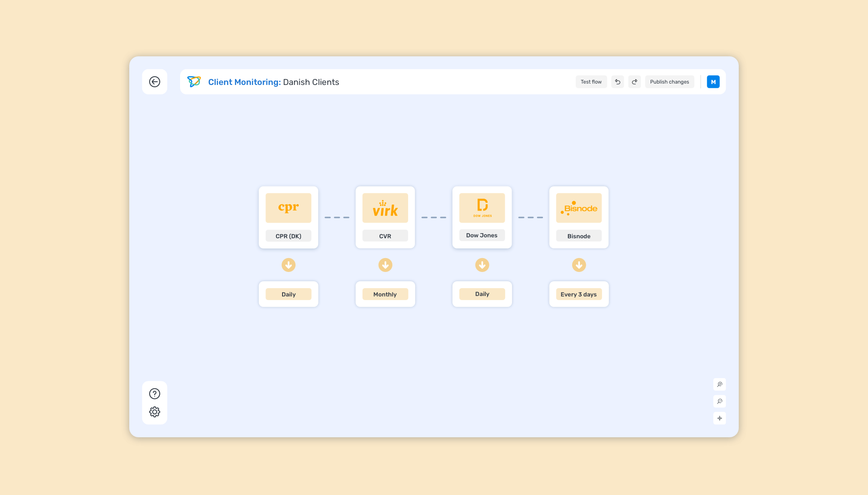Click the down-arrow circle under Bisnode
The height and width of the screenshot is (495, 868).
click(x=579, y=265)
